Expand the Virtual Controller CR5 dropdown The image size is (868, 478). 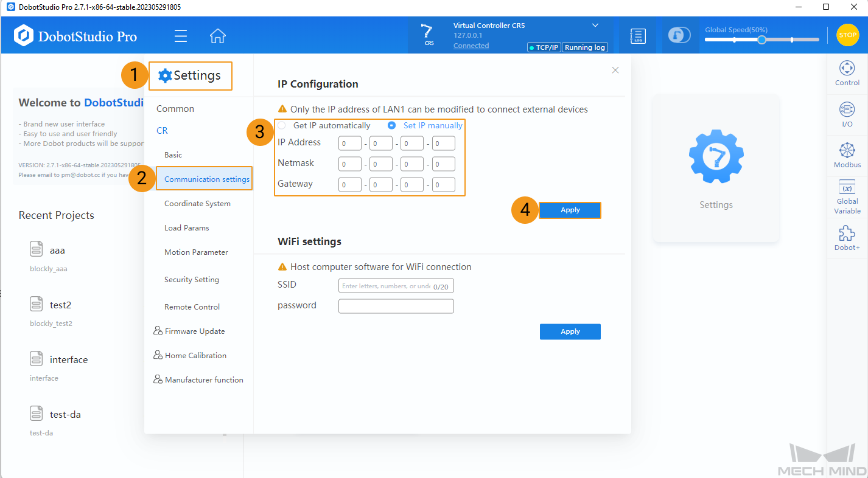595,26
